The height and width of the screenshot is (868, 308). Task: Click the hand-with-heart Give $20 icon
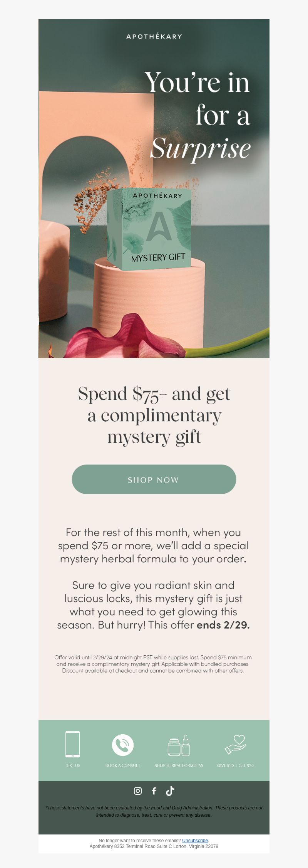coord(235,744)
